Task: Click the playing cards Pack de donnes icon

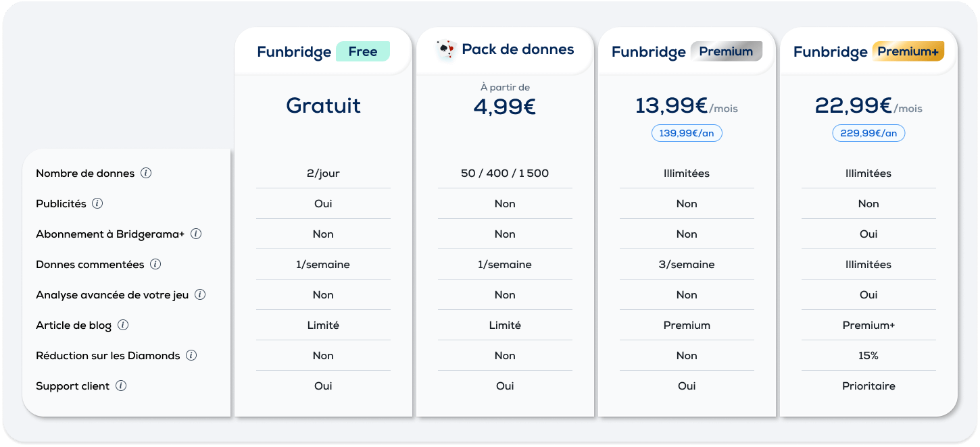Action: click(x=446, y=50)
